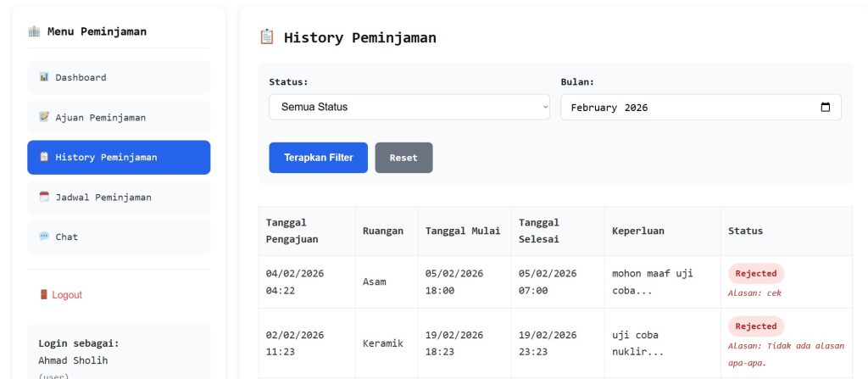Click the Ajuan Peminjaman notepad icon

pyautogui.click(x=44, y=117)
